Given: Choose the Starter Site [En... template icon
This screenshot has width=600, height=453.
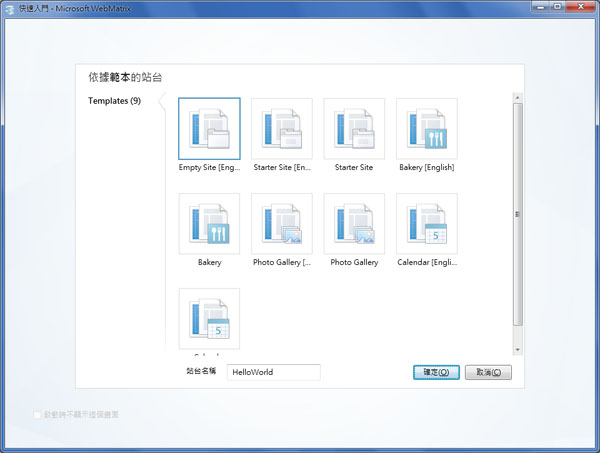Looking at the screenshot, I should coord(282,129).
